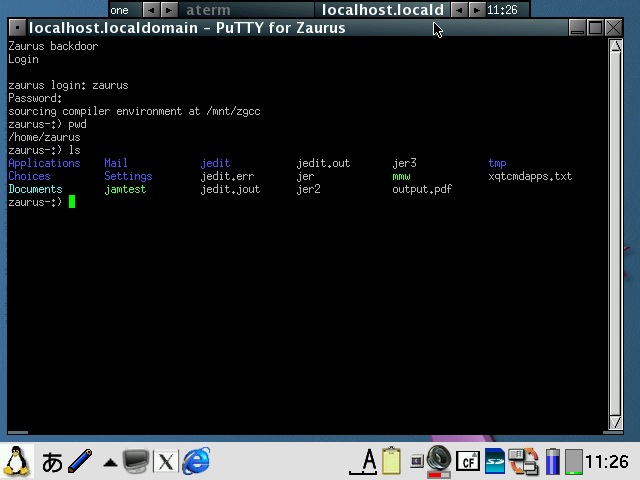Toggle the underlined A caps-lock indicator
Viewport: 640px width, 480px height.
coord(368,461)
